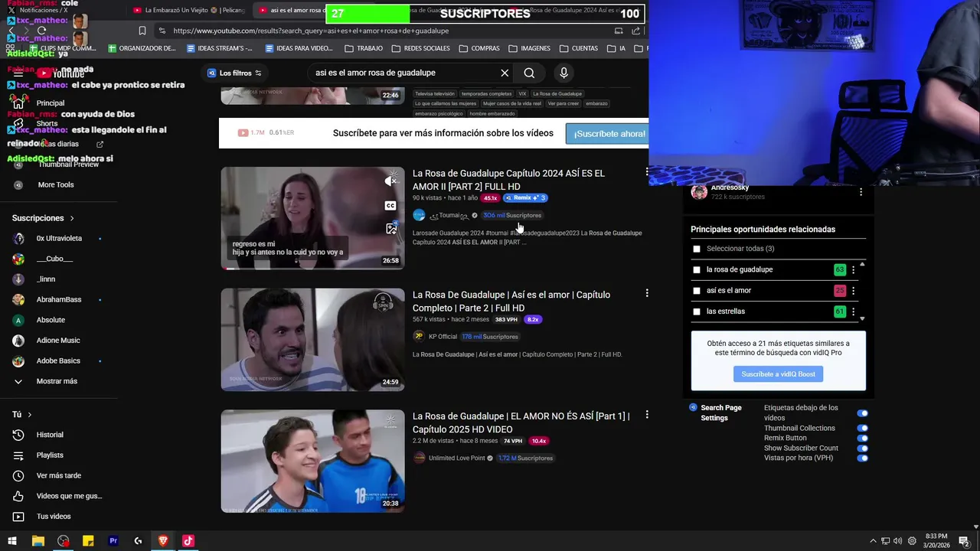Open the 'Tú' section chevron
Screen dimensions: 980x551
[x=30, y=415]
